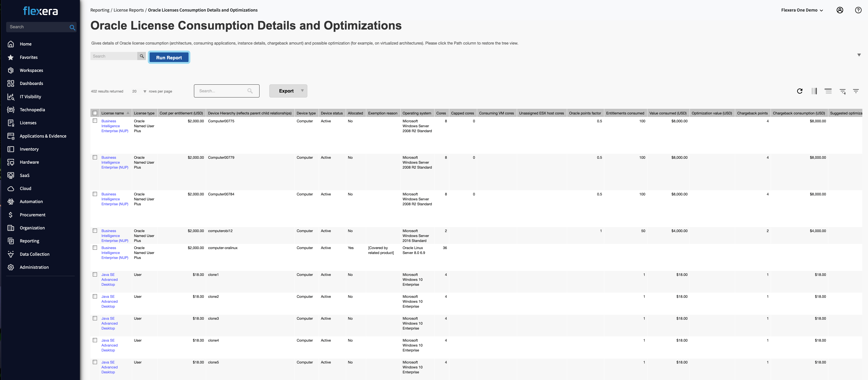This screenshot has height=380, width=868.
Task: Click the magnifier icon beside Run Report
Action: pyautogui.click(x=142, y=56)
